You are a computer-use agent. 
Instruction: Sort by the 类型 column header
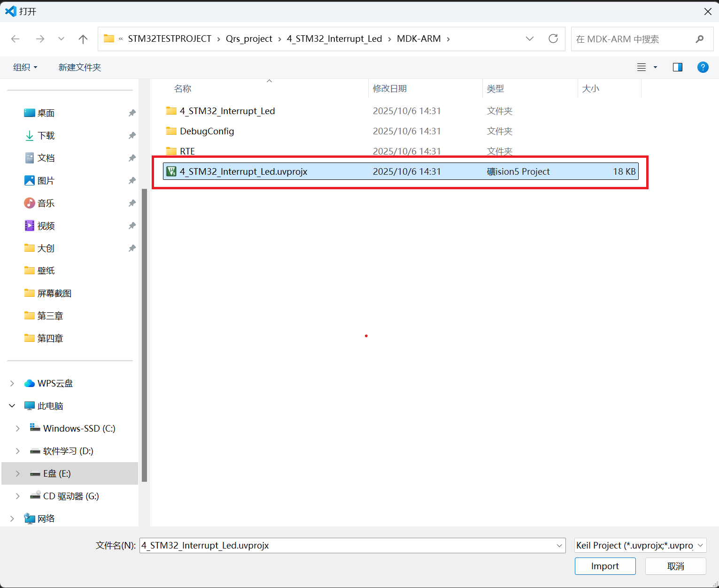click(x=495, y=88)
